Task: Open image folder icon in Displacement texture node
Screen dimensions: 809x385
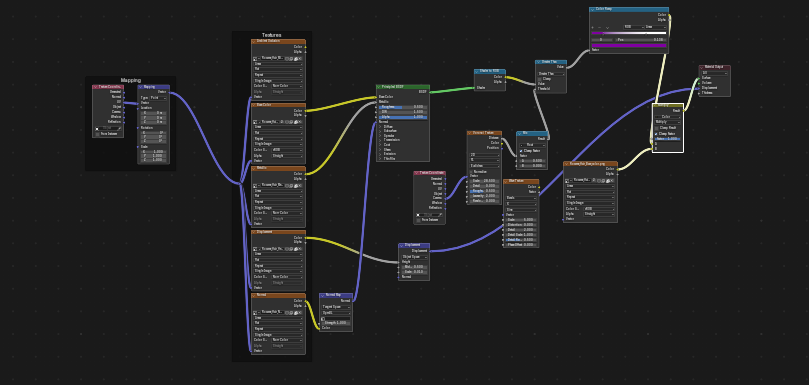Action: coord(295,248)
